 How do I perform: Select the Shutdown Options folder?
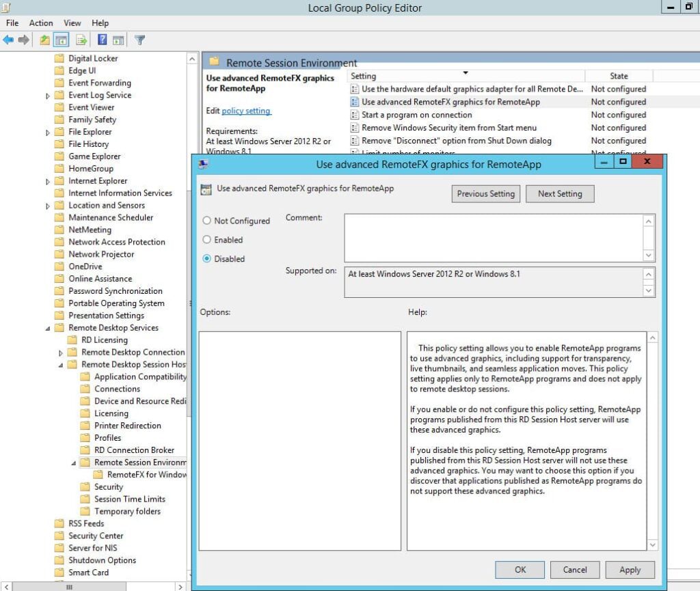click(103, 561)
